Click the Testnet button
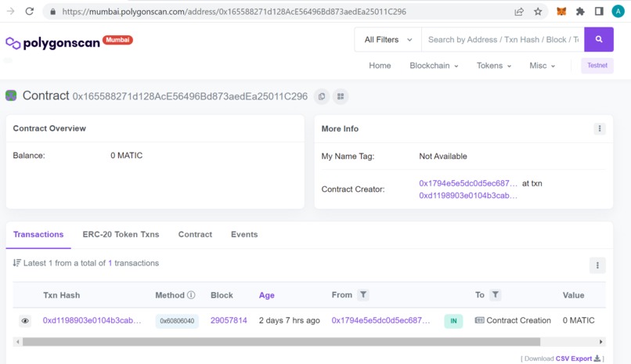The width and height of the screenshot is (631, 364). coord(597,66)
